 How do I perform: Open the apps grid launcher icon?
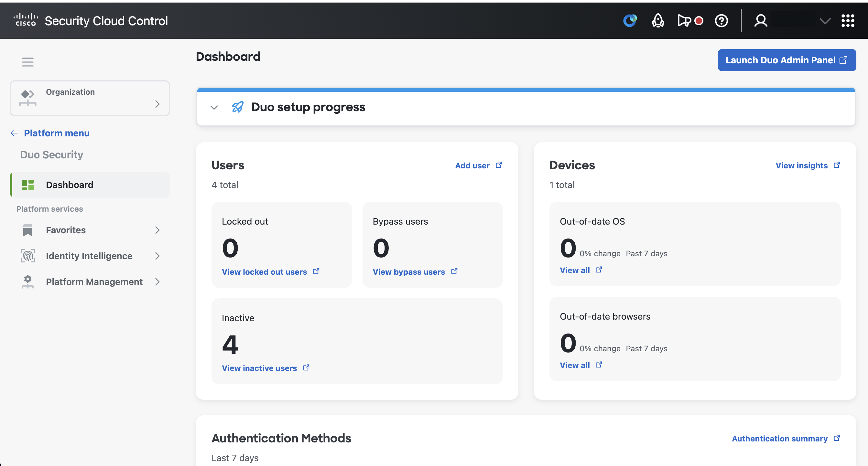coord(848,21)
